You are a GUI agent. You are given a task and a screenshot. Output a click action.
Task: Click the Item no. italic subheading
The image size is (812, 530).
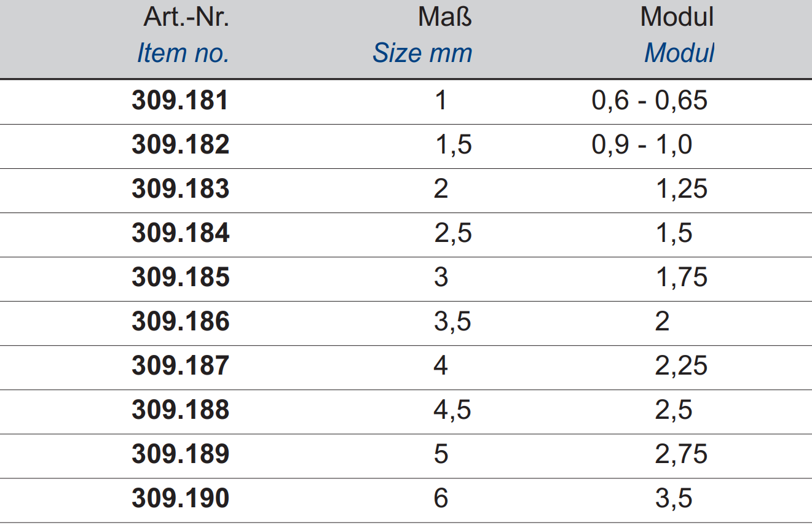pyautogui.click(x=183, y=53)
